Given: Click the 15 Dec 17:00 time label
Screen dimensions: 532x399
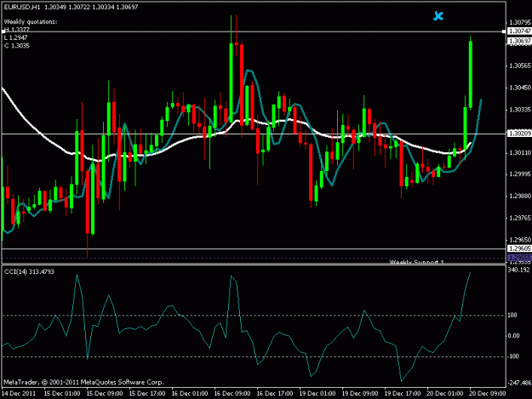Looking at the screenshot, I should 147,394.
